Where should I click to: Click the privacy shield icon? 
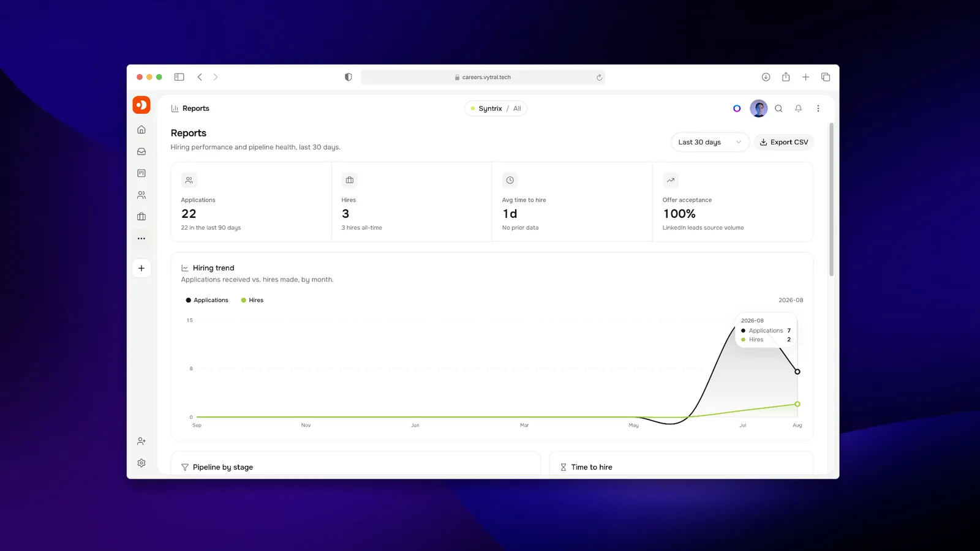point(349,77)
